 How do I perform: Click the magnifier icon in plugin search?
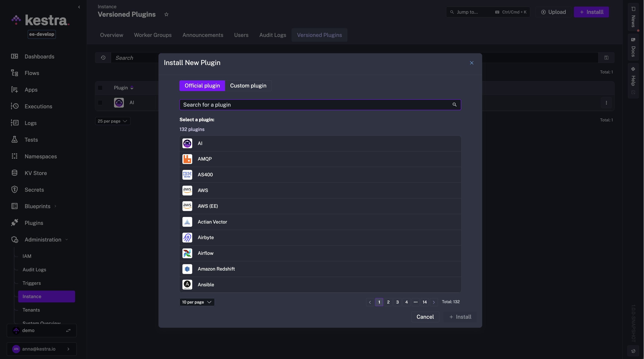coord(454,105)
